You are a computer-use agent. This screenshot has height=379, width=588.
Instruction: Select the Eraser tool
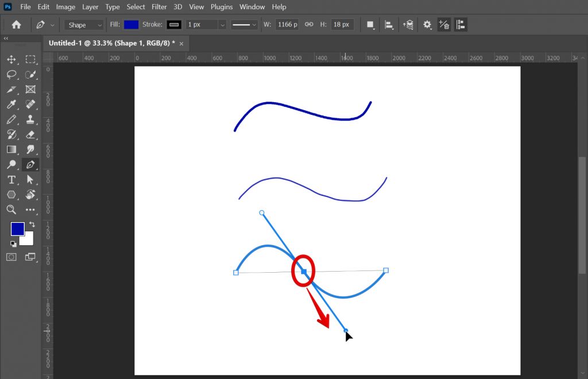pyautogui.click(x=30, y=134)
